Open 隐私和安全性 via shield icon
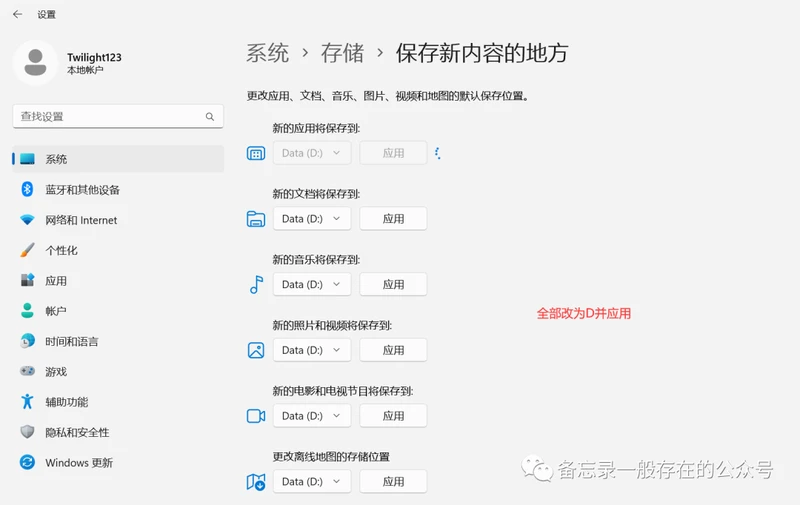 point(27,432)
